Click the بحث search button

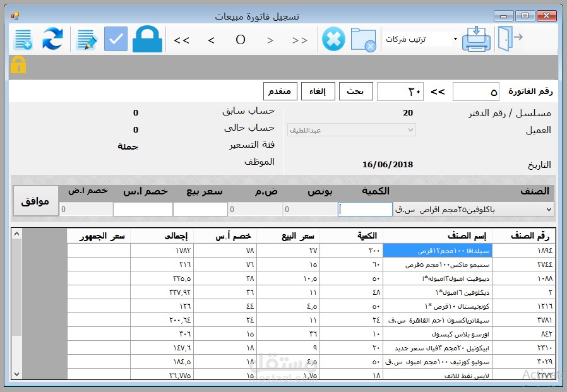[355, 90]
